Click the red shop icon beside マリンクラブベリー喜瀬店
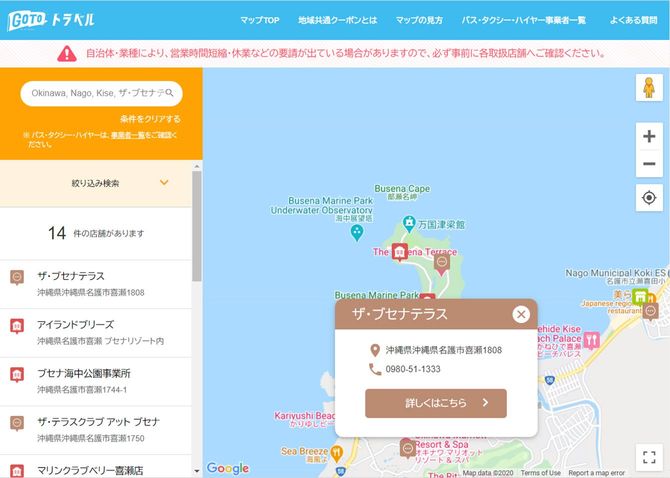670x478 pixels. point(17,471)
